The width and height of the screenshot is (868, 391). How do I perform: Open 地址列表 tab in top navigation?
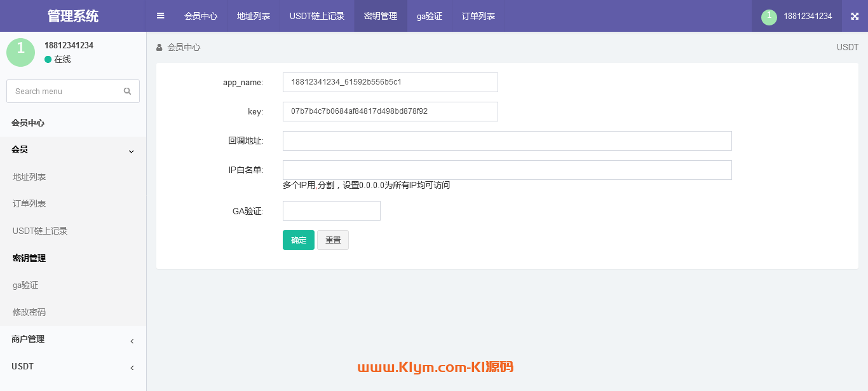coord(254,16)
